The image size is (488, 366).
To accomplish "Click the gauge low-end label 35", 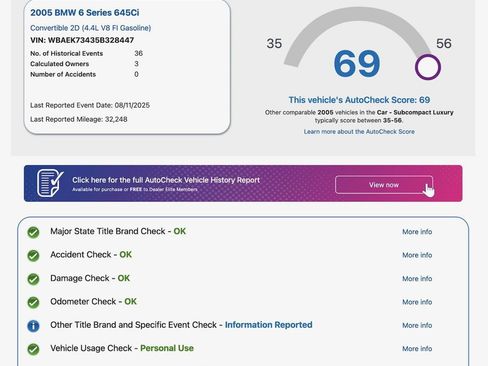I will tap(274, 44).
